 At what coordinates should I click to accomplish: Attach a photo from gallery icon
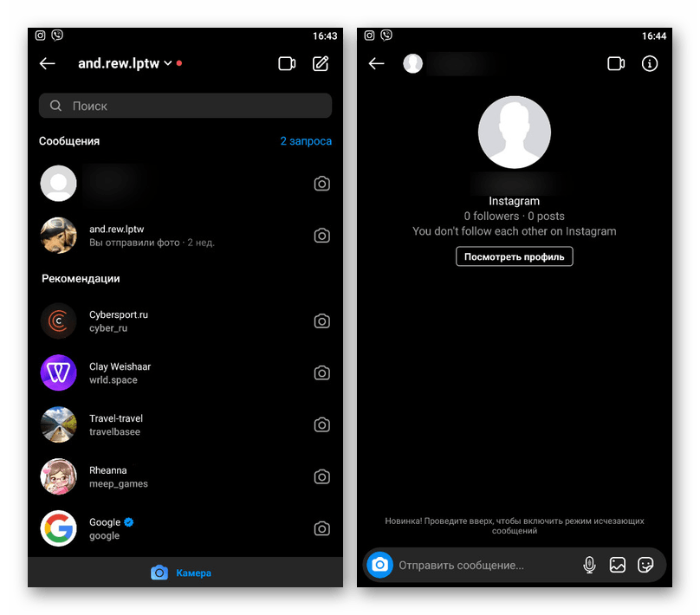pos(618,565)
